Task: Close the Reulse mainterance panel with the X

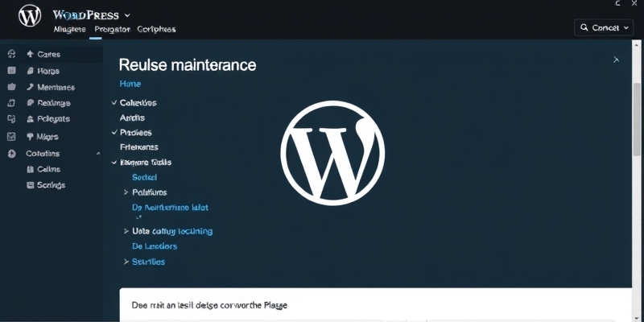Action: [x=616, y=60]
